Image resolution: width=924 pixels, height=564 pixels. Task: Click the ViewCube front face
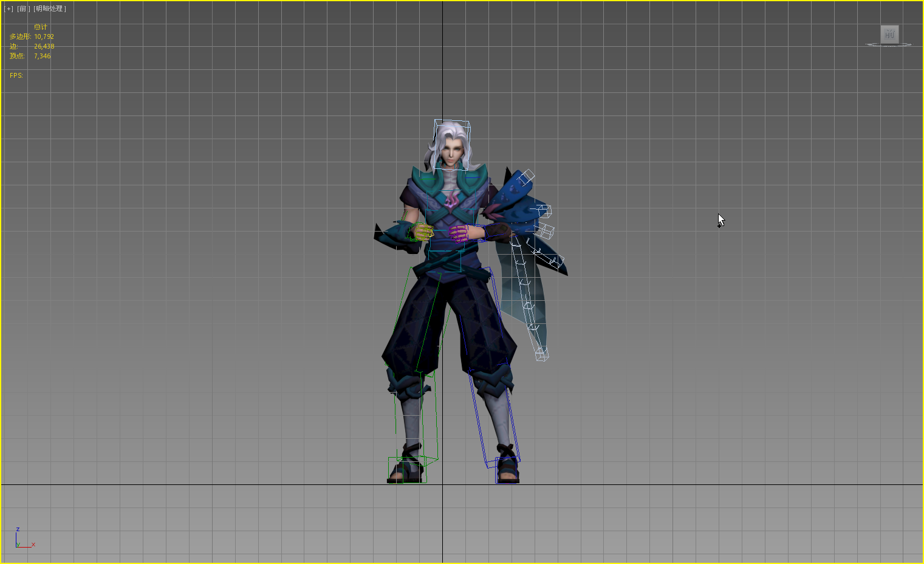coord(889,34)
